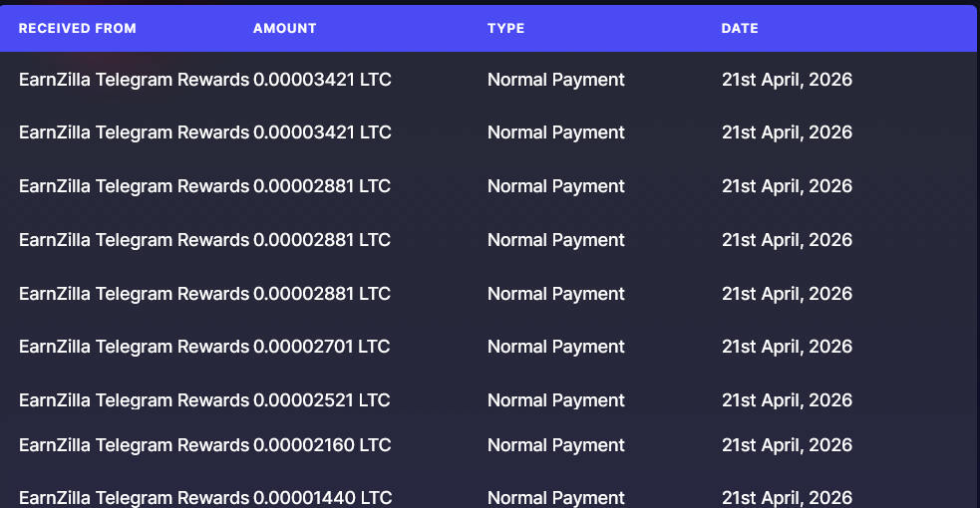This screenshot has width=980, height=508.
Task: Click the RECEIVED FROM column header
Action: coord(78,28)
